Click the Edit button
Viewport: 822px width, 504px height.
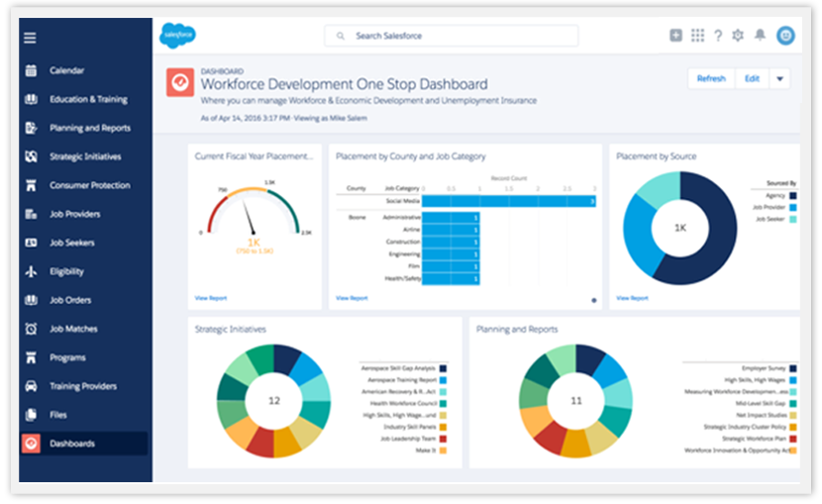coord(752,78)
